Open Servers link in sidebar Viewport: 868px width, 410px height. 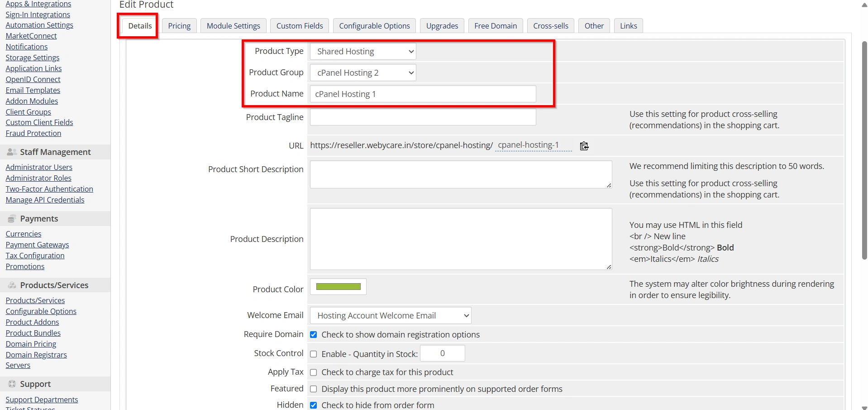point(18,365)
